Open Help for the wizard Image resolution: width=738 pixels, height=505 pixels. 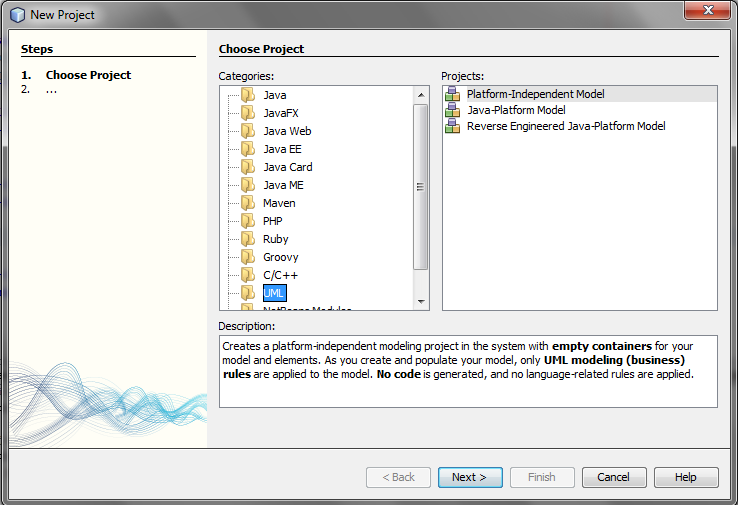(686, 477)
